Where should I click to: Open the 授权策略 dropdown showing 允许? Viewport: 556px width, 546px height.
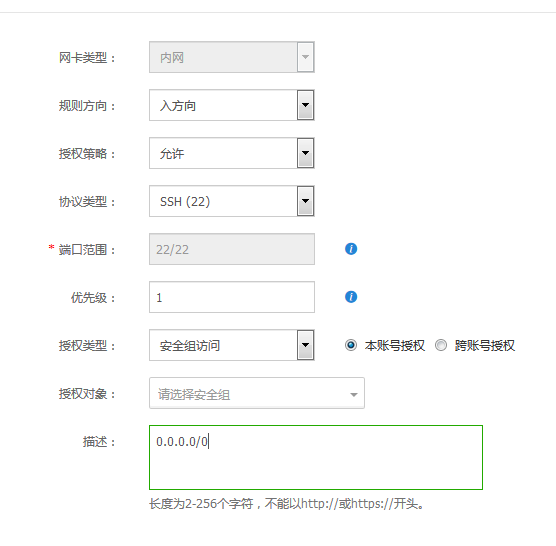[232, 153]
